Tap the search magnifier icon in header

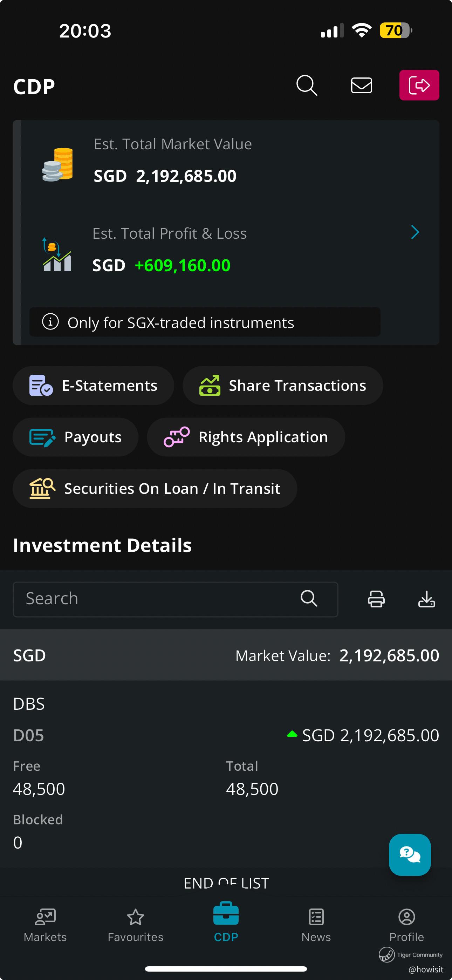click(306, 85)
